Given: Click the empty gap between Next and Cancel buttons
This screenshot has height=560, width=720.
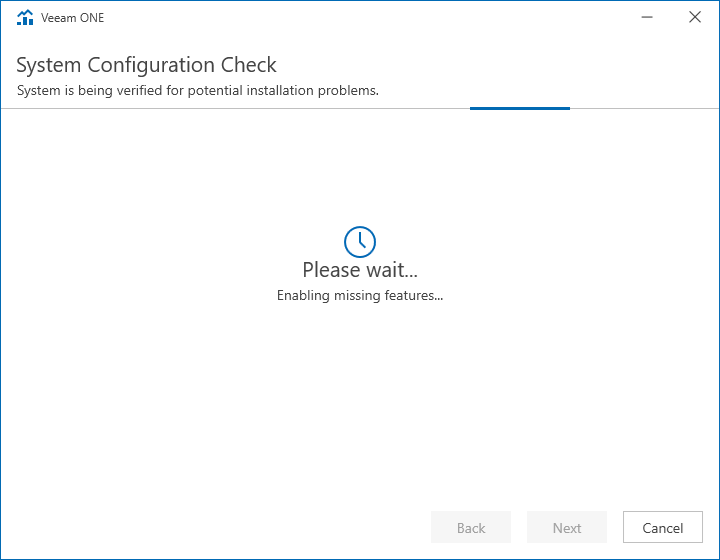Looking at the screenshot, I should click(615, 527).
